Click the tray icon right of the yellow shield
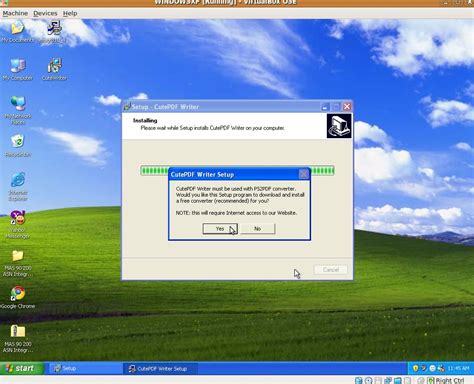The height and width of the screenshot is (384, 474). click(x=424, y=368)
